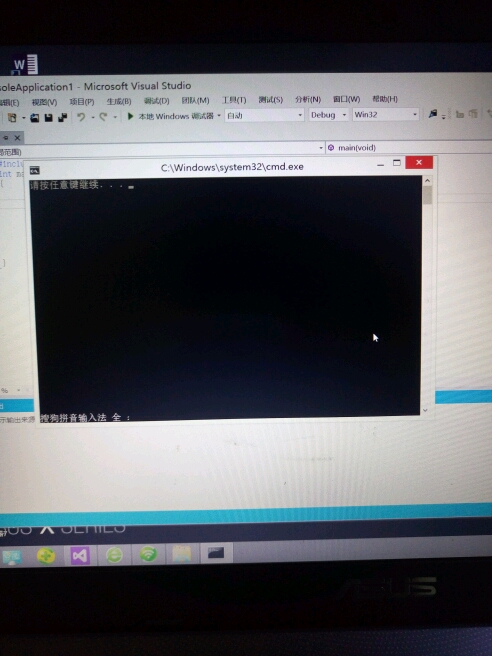Open the 帮助(H) help menu
The width and height of the screenshot is (492, 656).
385,99
